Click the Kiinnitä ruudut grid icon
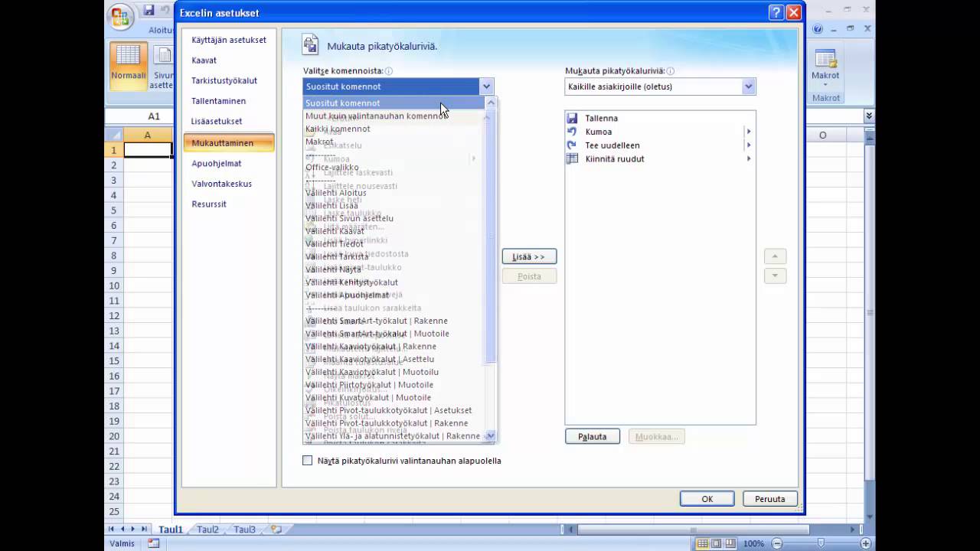 [x=572, y=159]
